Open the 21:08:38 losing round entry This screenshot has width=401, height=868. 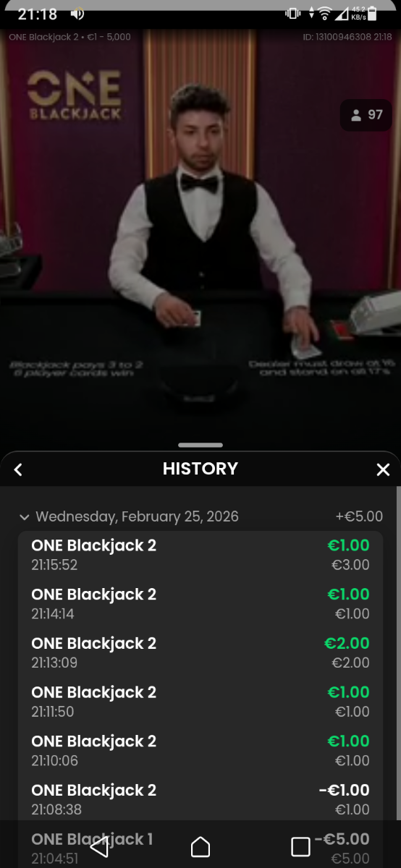pyautogui.click(x=200, y=799)
